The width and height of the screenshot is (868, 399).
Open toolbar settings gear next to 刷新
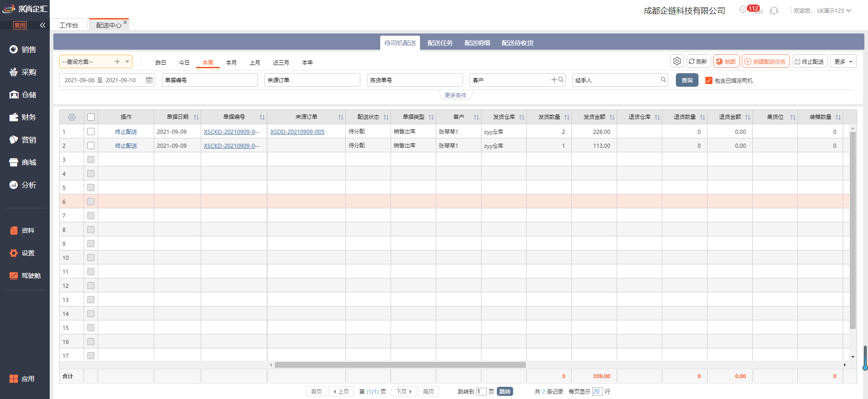tap(677, 61)
